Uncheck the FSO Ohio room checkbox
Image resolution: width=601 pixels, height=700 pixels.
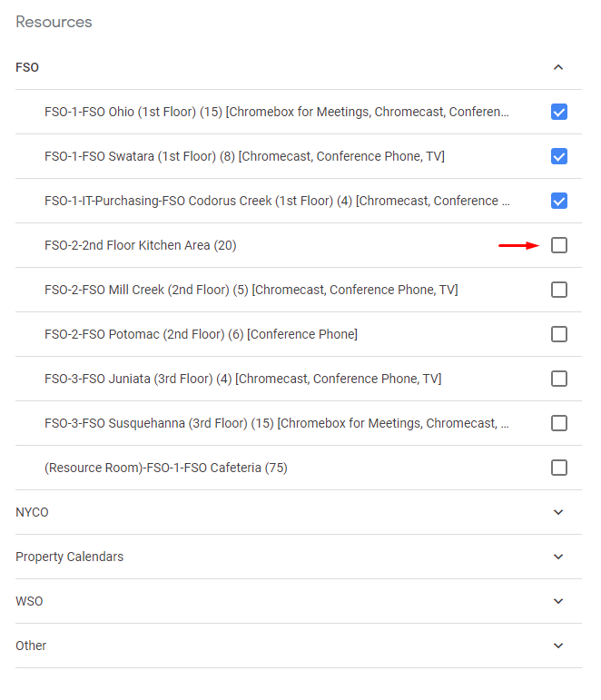click(559, 112)
